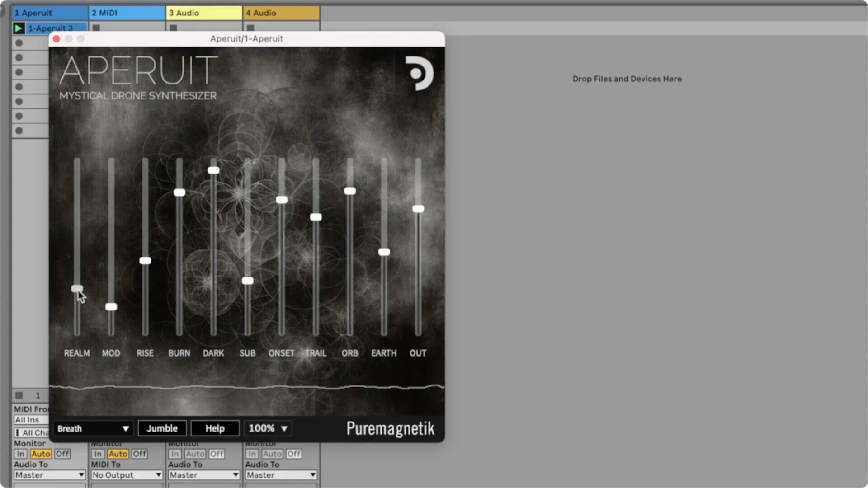
Task: Open track 1 Audio To Master dropdown
Action: [x=50, y=475]
